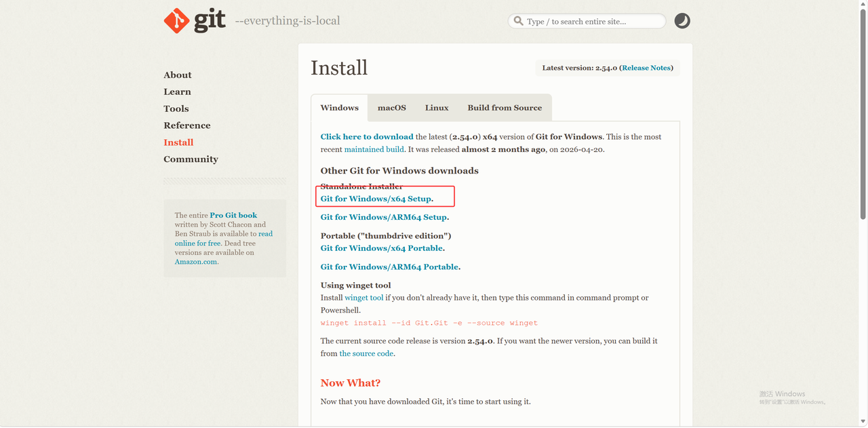Image resolution: width=868 pixels, height=428 pixels.
Task: Focus the site search input field
Action: (587, 21)
